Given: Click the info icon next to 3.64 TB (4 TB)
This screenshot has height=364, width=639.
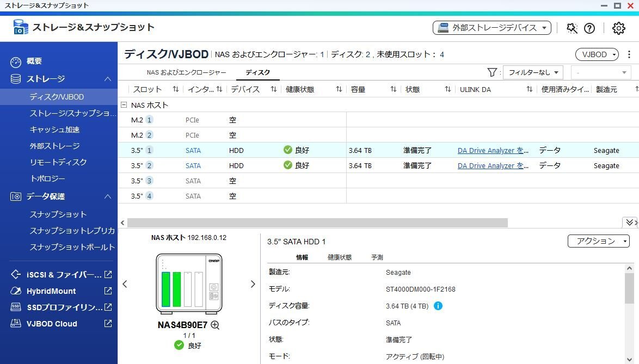Looking at the screenshot, I should point(439,306).
